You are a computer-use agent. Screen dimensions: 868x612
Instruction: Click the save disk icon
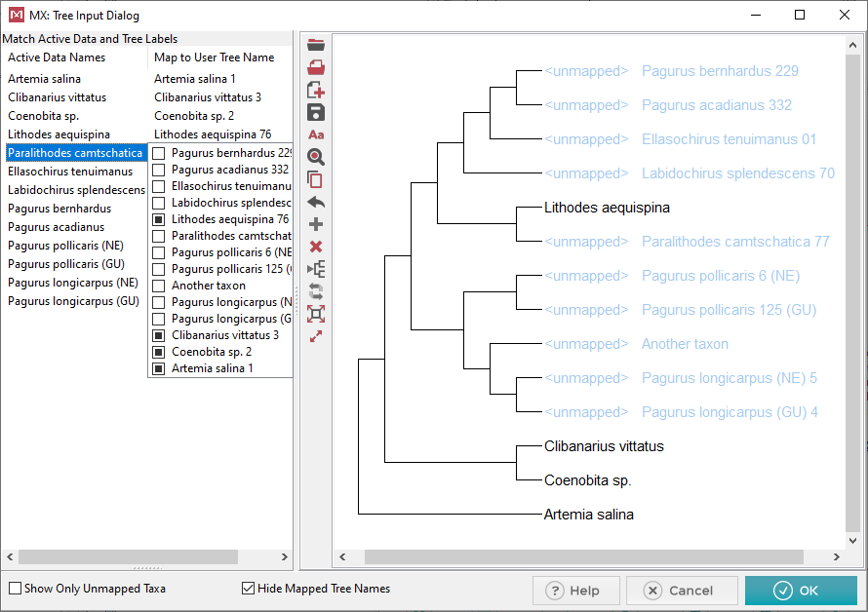[x=316, y=112]
